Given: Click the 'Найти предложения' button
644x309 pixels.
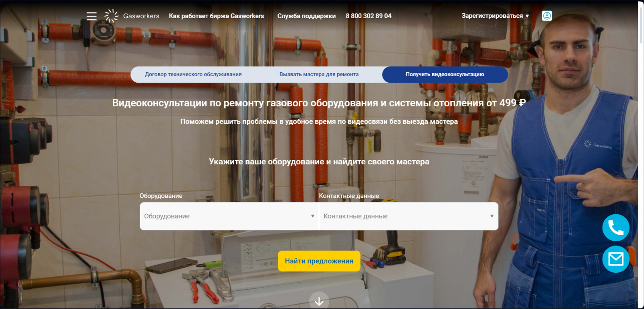Looking at the screenshot, I should pos(319,261).
